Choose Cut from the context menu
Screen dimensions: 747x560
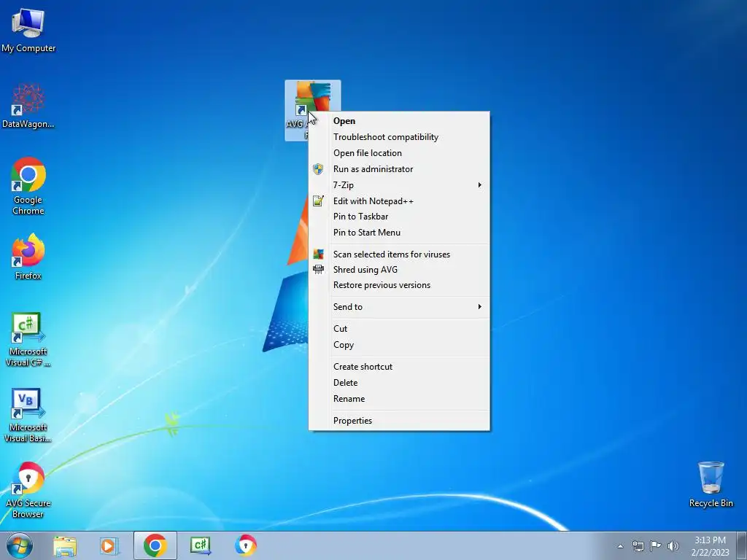tap(399, 329)
